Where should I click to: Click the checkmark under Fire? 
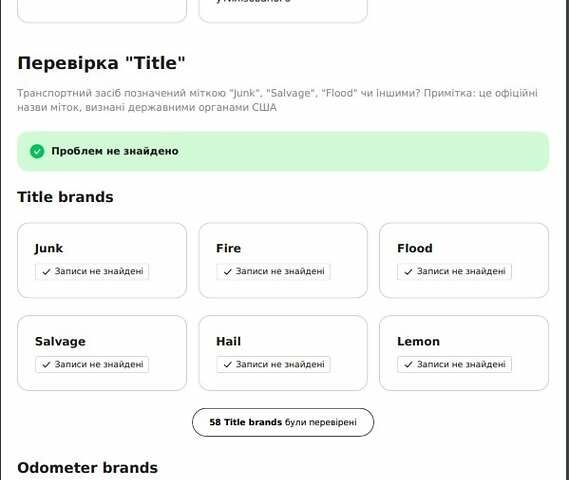pos(228,272)
